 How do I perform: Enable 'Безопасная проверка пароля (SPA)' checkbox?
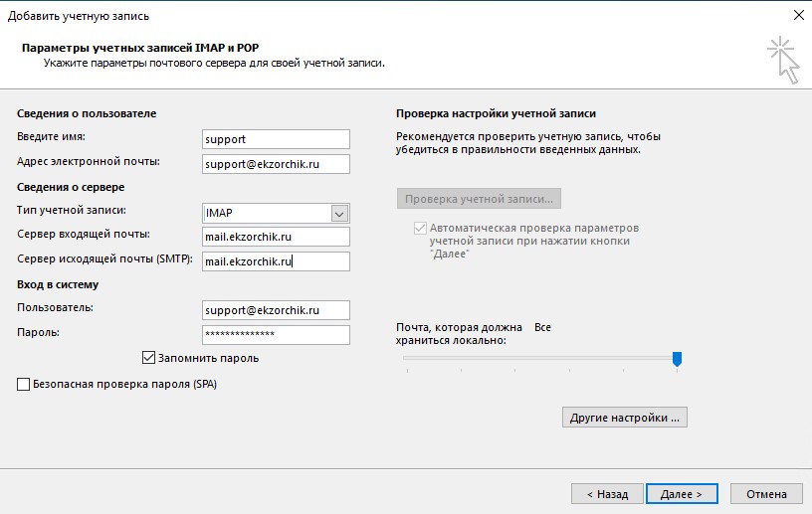[x=24, y=384]
